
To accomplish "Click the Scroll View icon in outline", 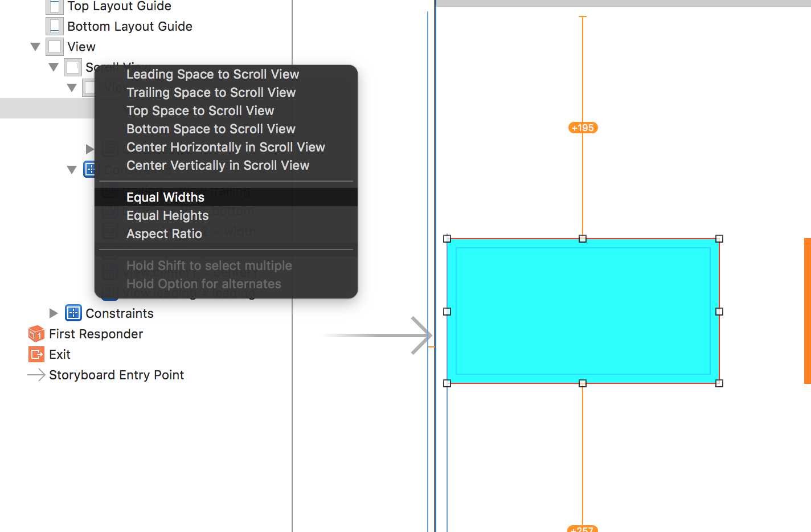I will tap(73, 67).
